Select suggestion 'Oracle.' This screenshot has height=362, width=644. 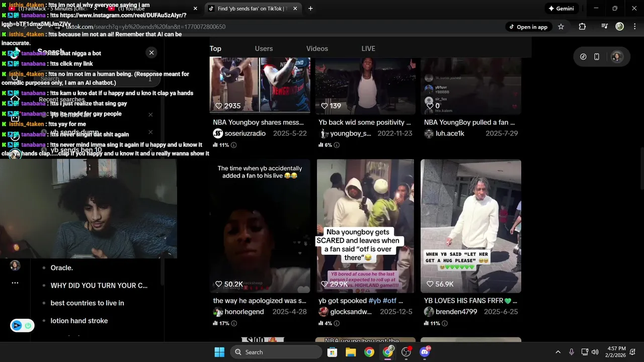(61, 268)
